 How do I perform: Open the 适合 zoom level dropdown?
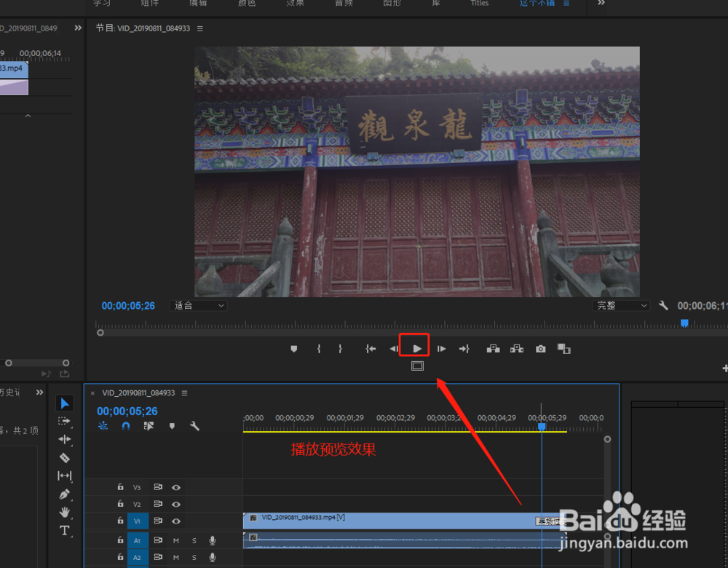coord(198,305)
